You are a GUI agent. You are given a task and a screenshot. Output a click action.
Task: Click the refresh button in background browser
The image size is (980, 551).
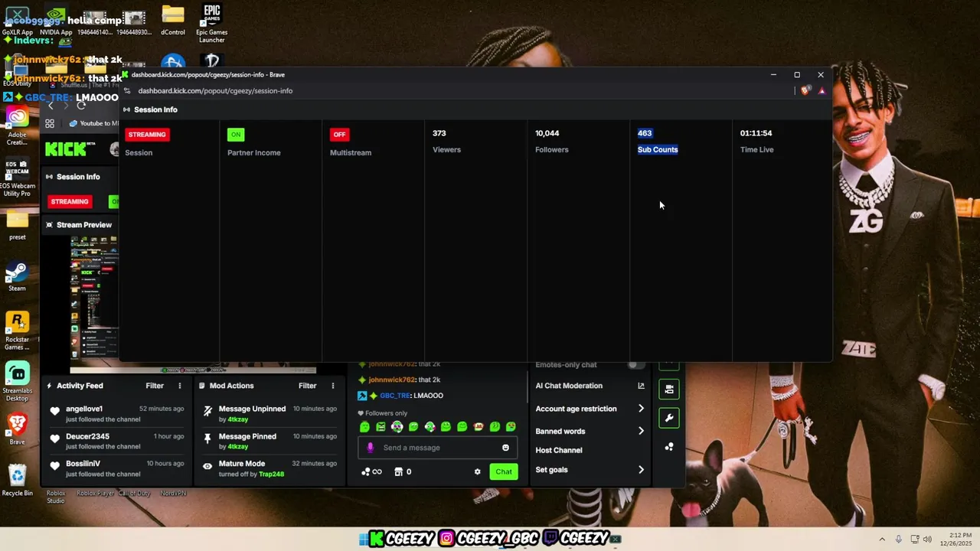point(81,106)
